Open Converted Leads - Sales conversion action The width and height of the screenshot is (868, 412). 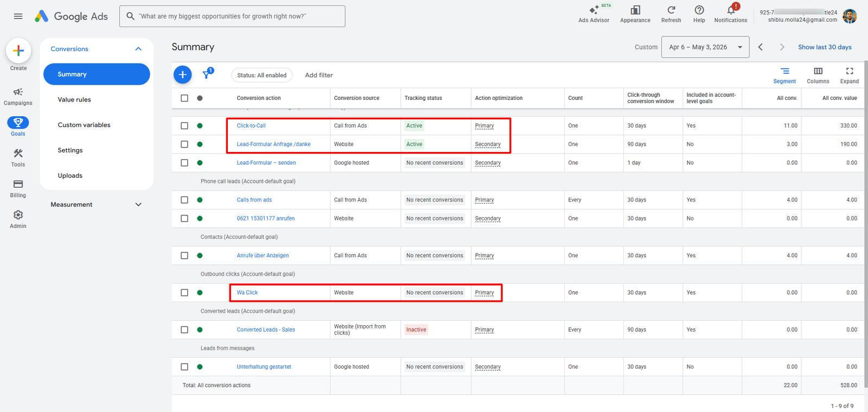click(266, 329)
